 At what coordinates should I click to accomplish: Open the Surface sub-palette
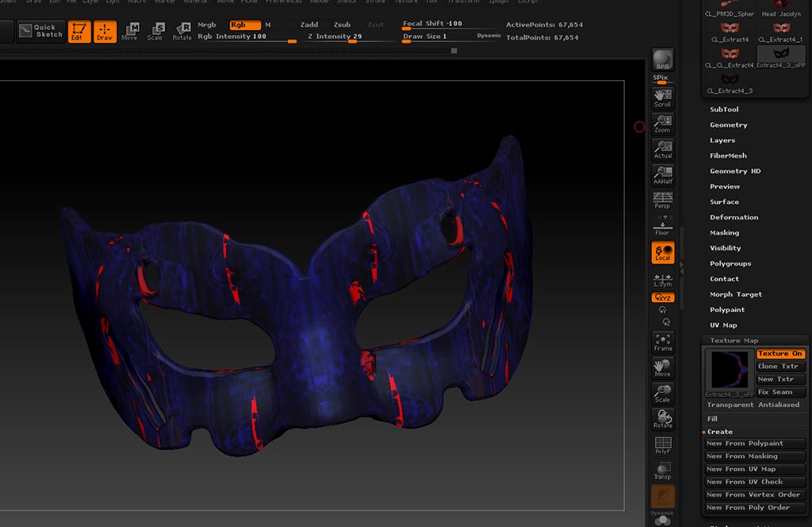click(724, 202)
